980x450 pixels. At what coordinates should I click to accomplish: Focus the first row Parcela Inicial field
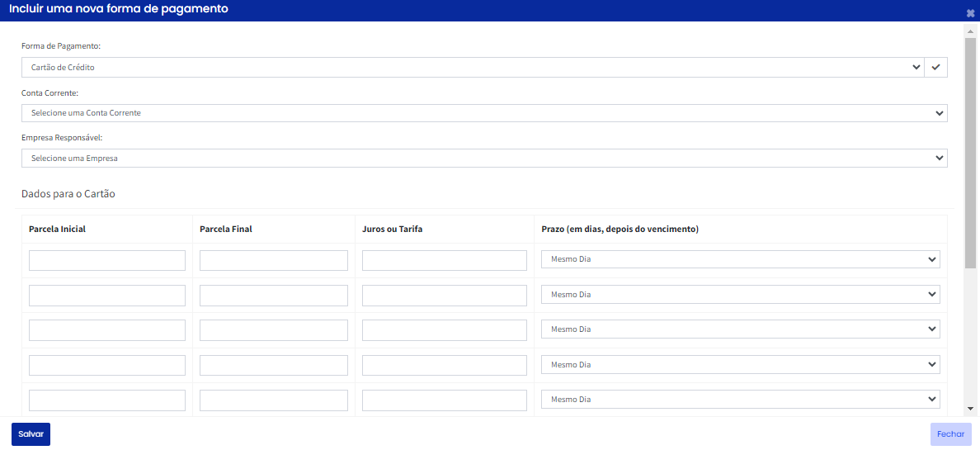coord(107,260)
